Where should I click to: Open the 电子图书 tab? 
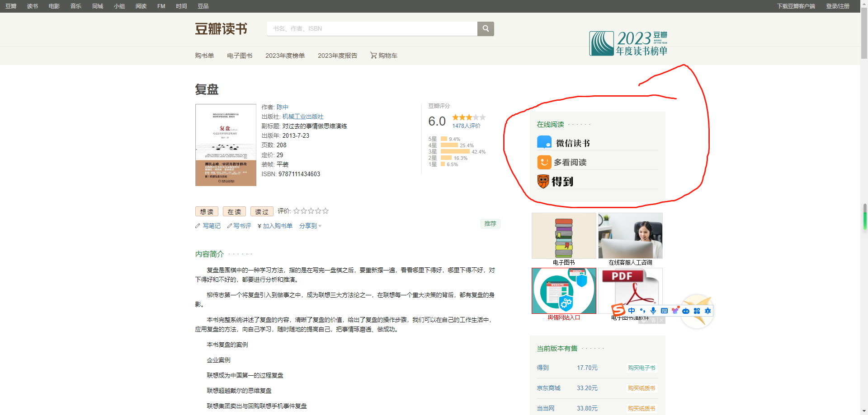[240, 56]
